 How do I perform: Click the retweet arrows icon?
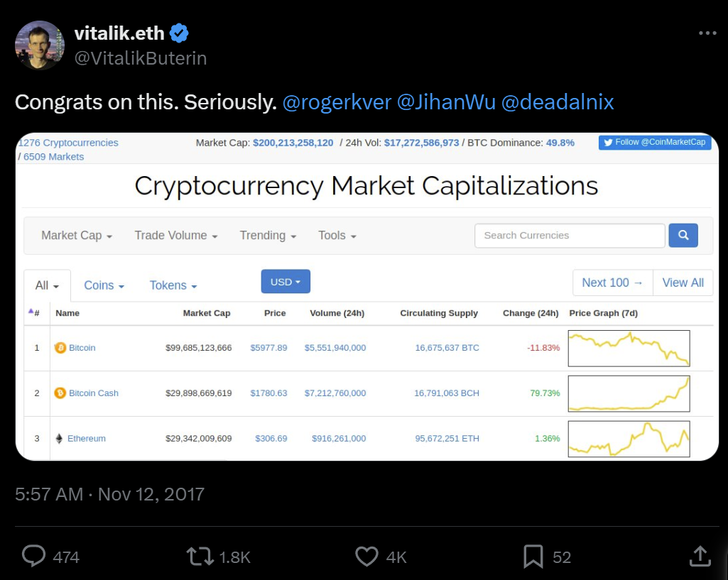pyautogui.click(x=200, y=557)
